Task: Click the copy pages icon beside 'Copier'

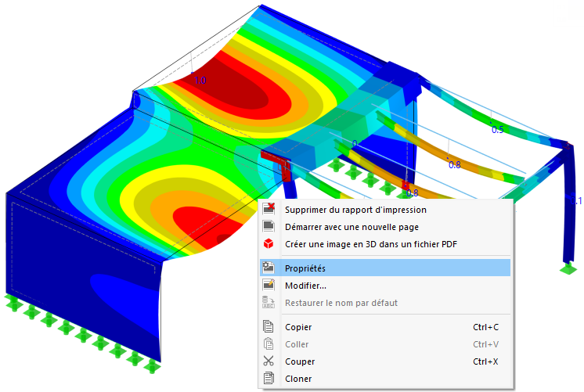Action: pos(269,326)
